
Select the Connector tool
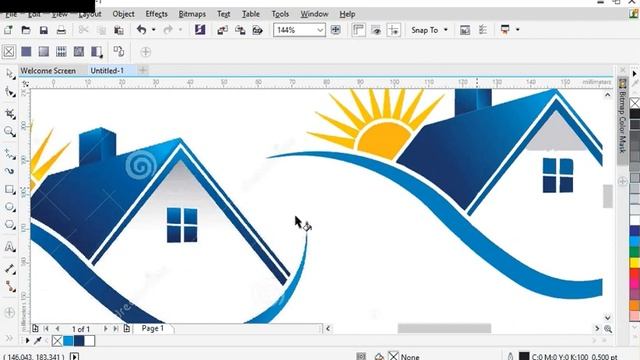point(10,287)
